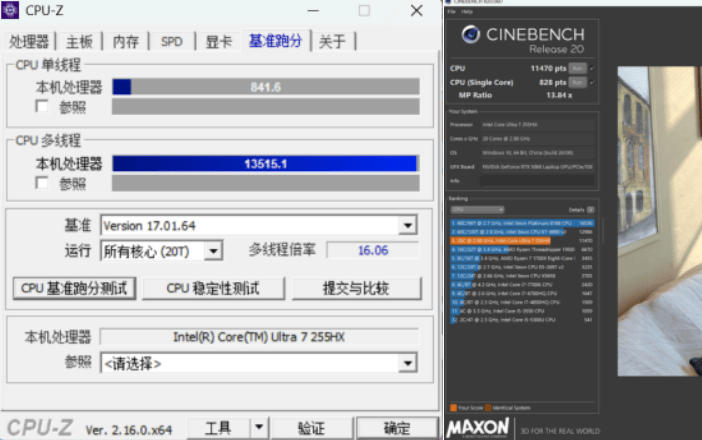702x440 pixels.
Task: Toggle the checkbox next to Cinebench CPU Run button
Action: coord(592,68)
